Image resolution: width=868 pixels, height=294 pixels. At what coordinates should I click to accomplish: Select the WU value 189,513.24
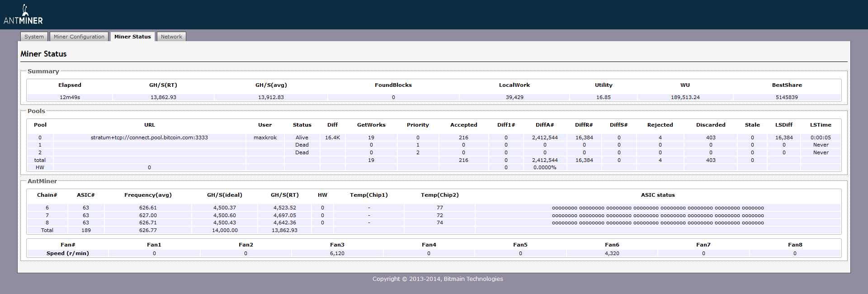(x=685, y=97)
